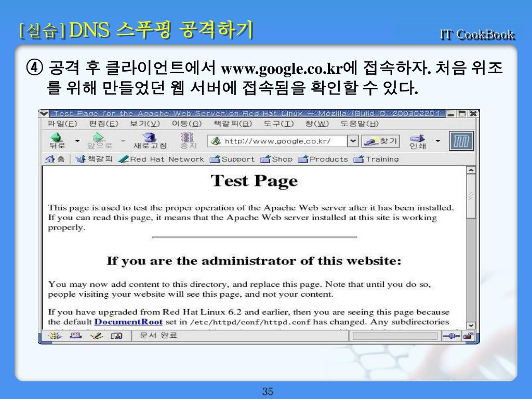Click the URL field showing http://www.google.co.kr/
The height and width of the screenshot is (399, 532).
(x=277, y=141)
